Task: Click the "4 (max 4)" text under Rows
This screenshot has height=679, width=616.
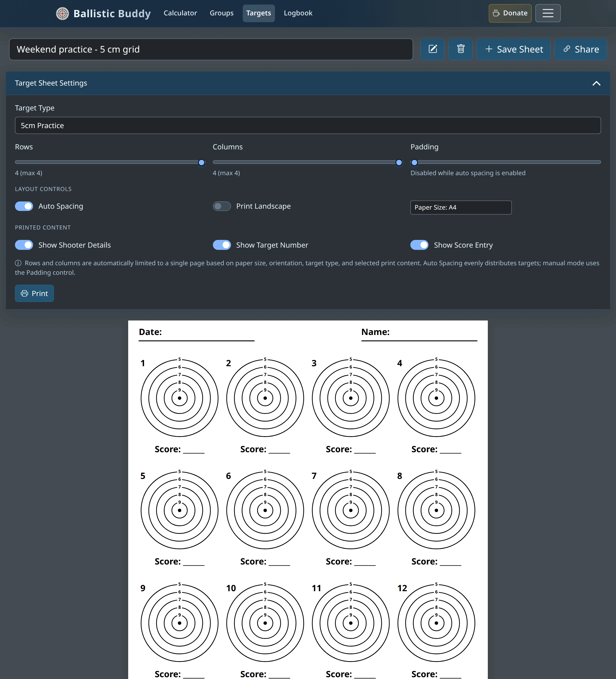Action: [x=29, y=173]
